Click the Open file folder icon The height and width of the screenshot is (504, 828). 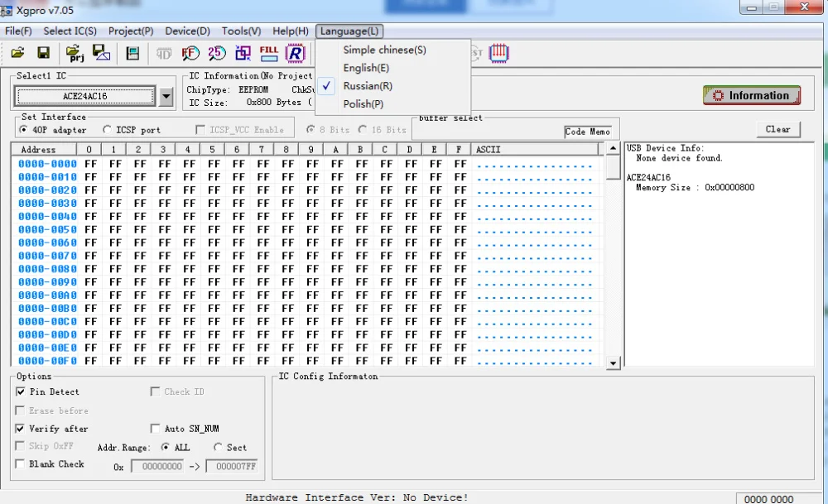pos(17,53)
